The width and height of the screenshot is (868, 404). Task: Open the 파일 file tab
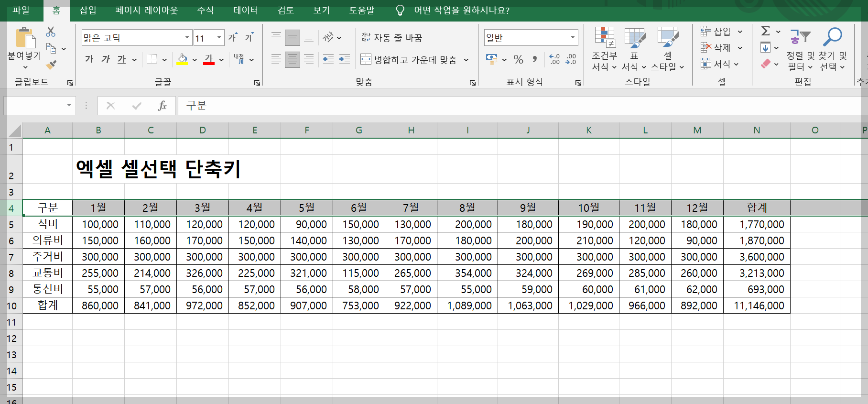[21, 10]
